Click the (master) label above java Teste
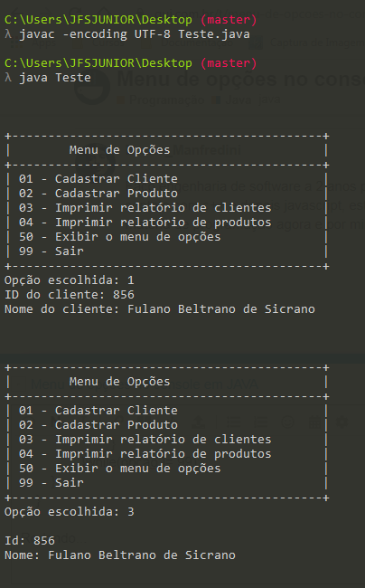 click(229, 63)
